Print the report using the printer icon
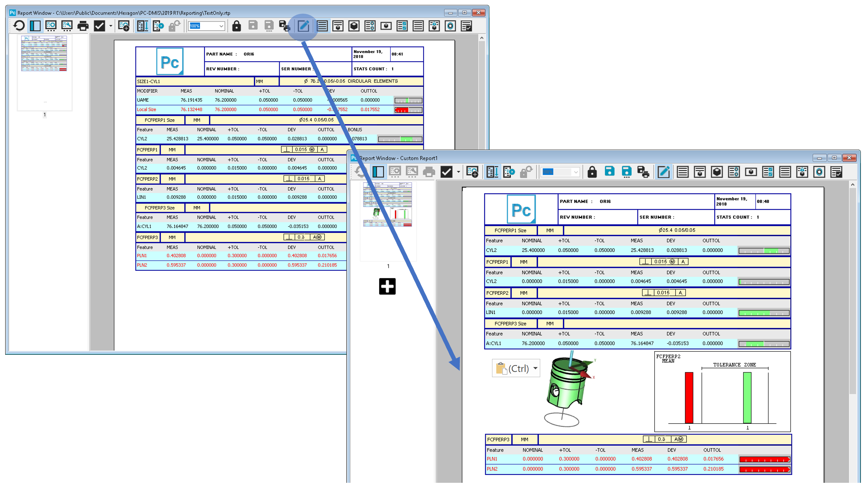Image resolution: width=868 pixels, height=488 pixels. pos(83,26)
